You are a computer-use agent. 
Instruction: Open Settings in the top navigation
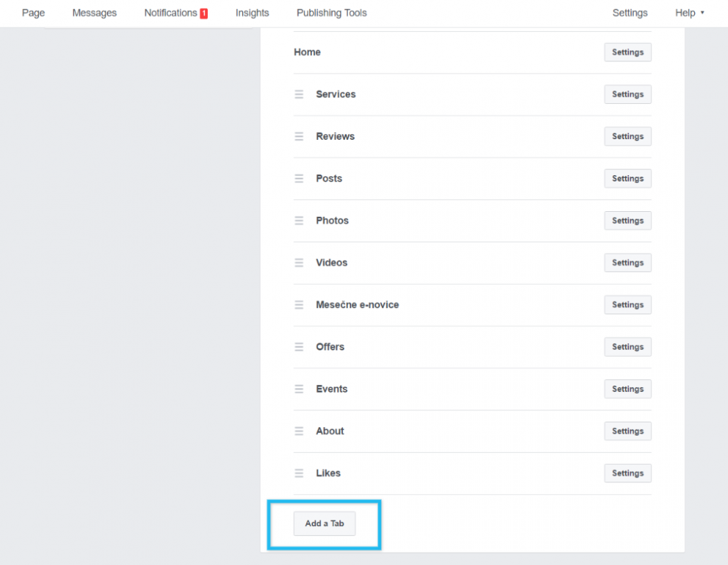(630, 13)
